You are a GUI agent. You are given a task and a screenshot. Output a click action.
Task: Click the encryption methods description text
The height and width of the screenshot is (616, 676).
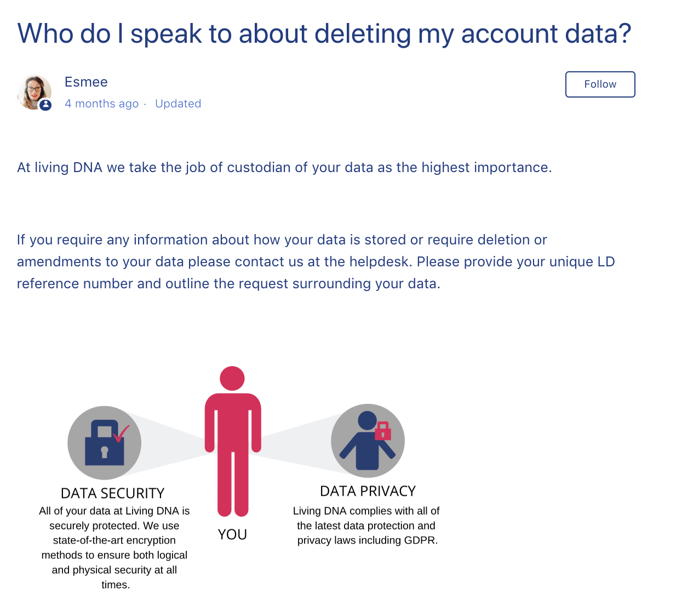(x=114, y=547)
